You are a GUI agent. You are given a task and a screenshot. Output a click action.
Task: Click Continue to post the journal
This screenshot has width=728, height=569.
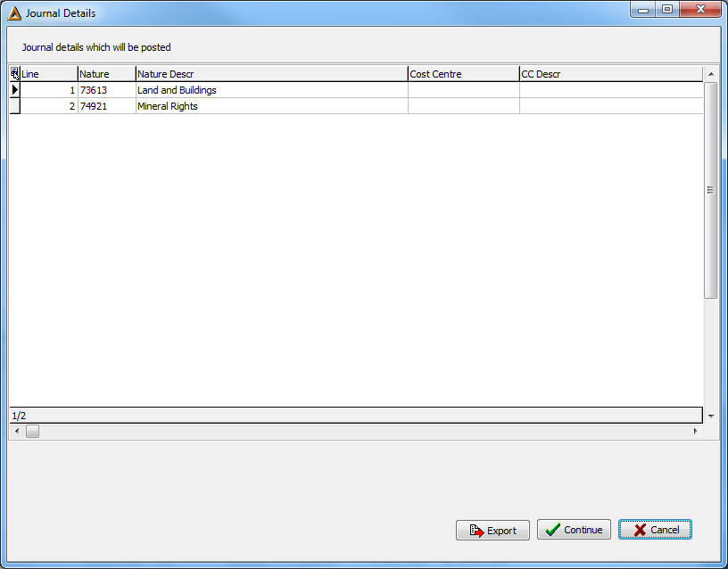(x=574, y=530)
